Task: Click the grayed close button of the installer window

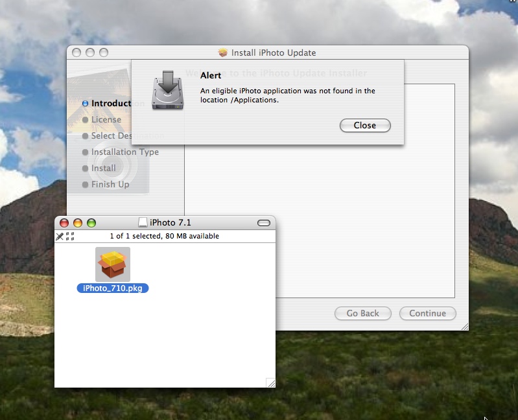Action: point(77,52)
